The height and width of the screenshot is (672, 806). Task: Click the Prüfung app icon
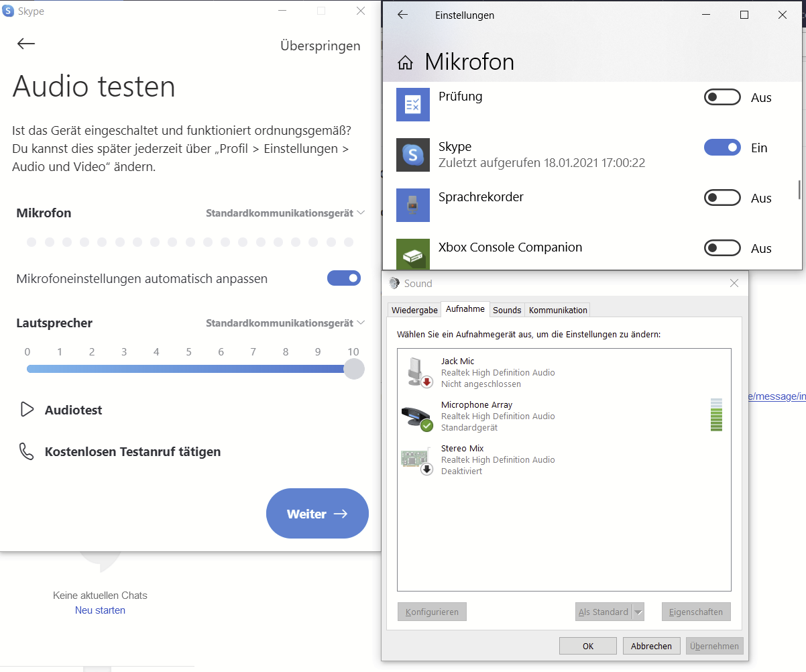[x=413, y=104]
